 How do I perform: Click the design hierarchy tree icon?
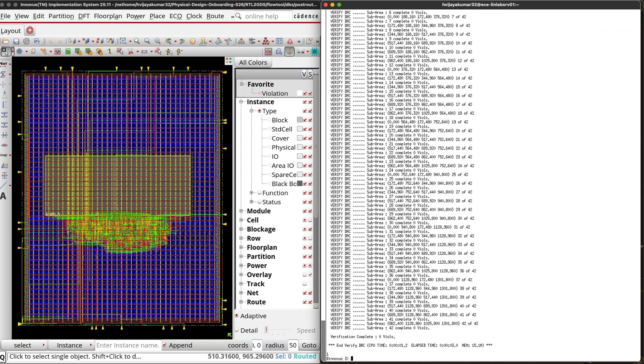[x=241, y=42]
